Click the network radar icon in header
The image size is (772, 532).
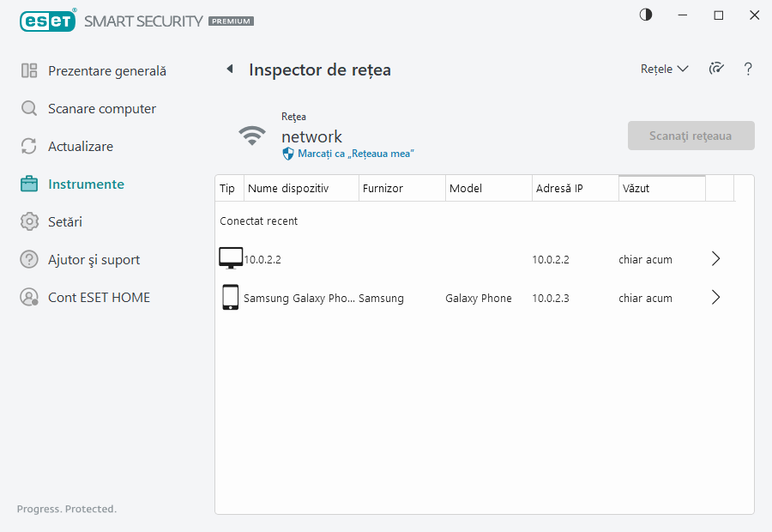(x=716, y=70)
